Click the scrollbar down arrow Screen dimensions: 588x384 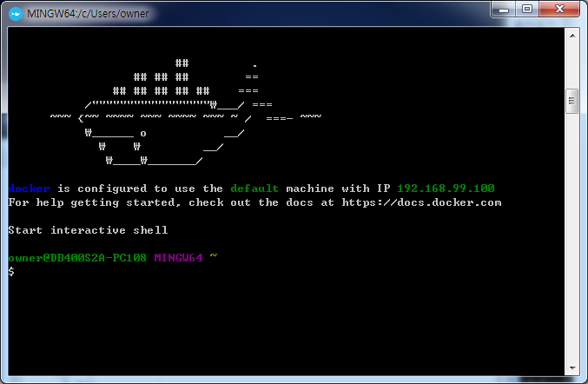[572, 369]
